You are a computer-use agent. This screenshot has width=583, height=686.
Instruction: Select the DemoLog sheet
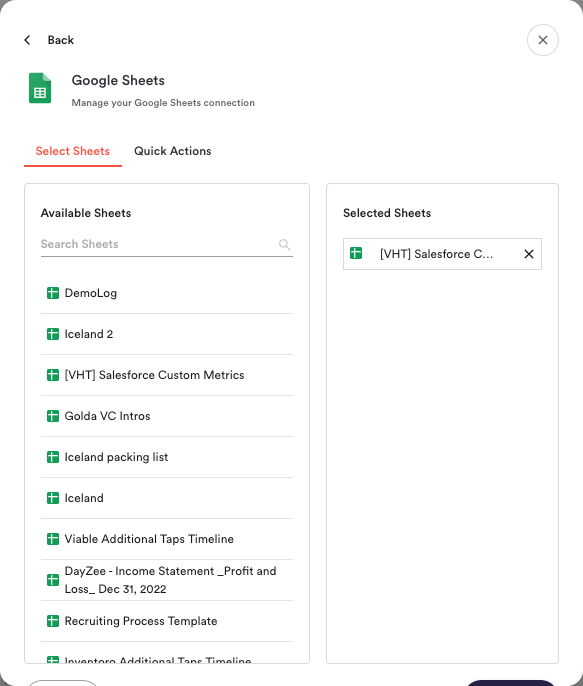point(167,293)
